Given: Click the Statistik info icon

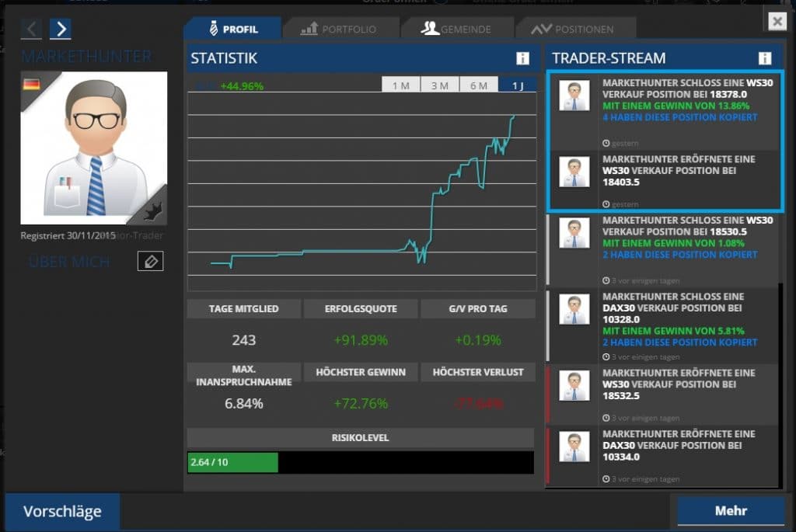Looking at the screenshot, I should point(522,58).
